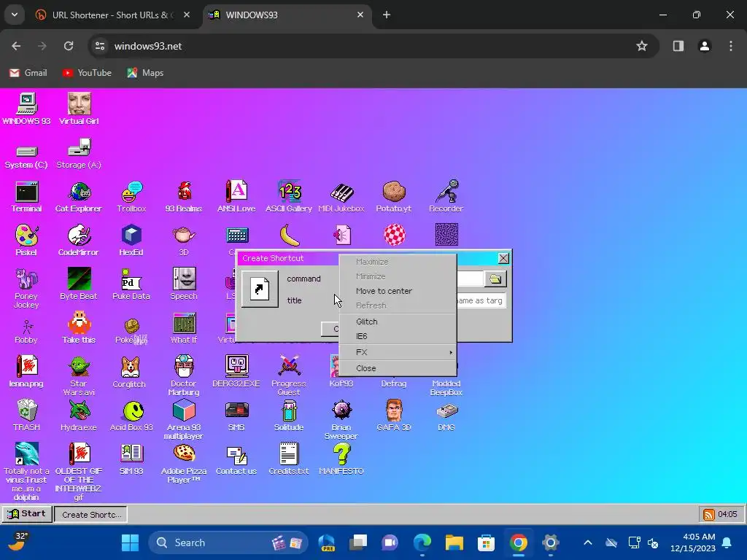Open a new browser tab
Image resolution: width=747 pixels, height=560 pixels.
387,15
